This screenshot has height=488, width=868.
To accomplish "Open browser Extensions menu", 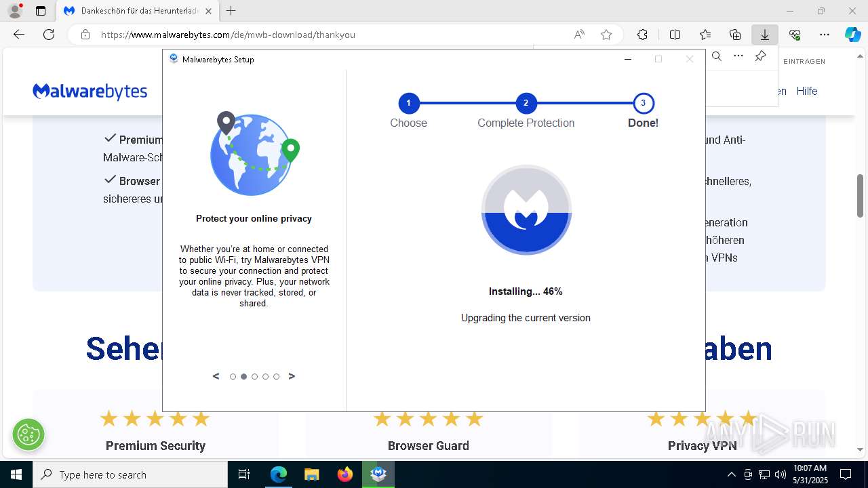I will (642, 35).
